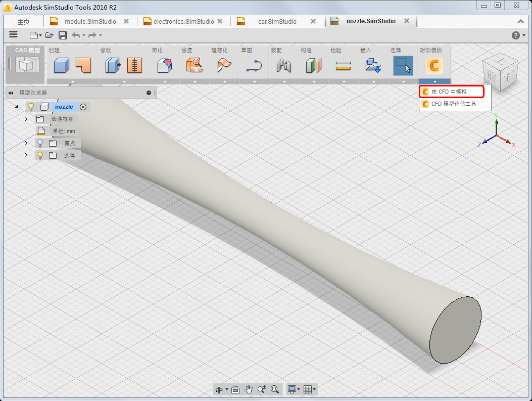Toggle visibility bulb for 原点 folder
This screenshot has height=401, width=532.
coord(40,143)
